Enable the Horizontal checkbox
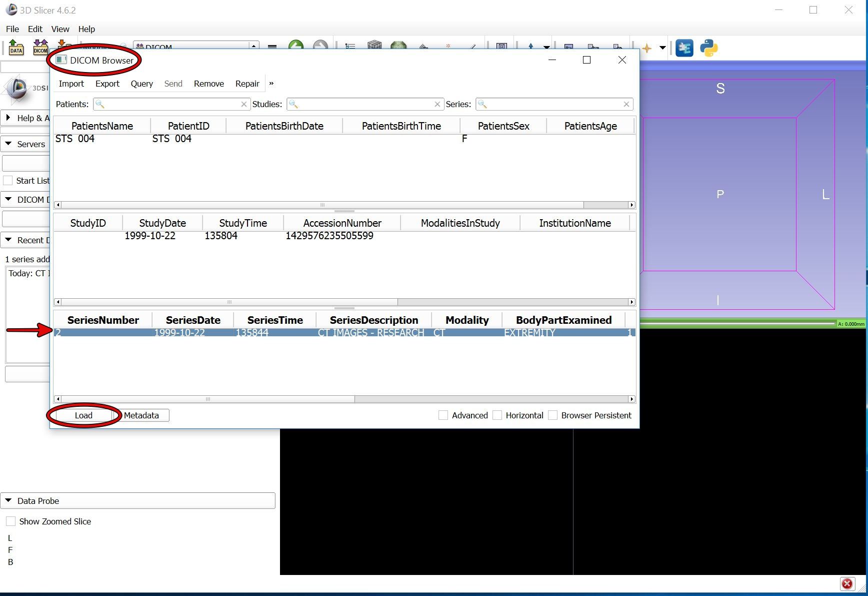The height and width of the screenshot is (596, 868). click(497, 415)
